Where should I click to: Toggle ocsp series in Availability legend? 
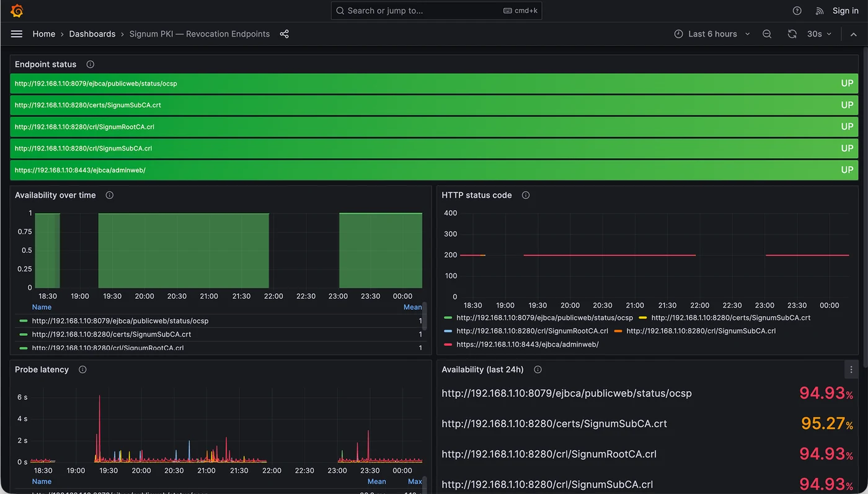click(x=120, y=321)
